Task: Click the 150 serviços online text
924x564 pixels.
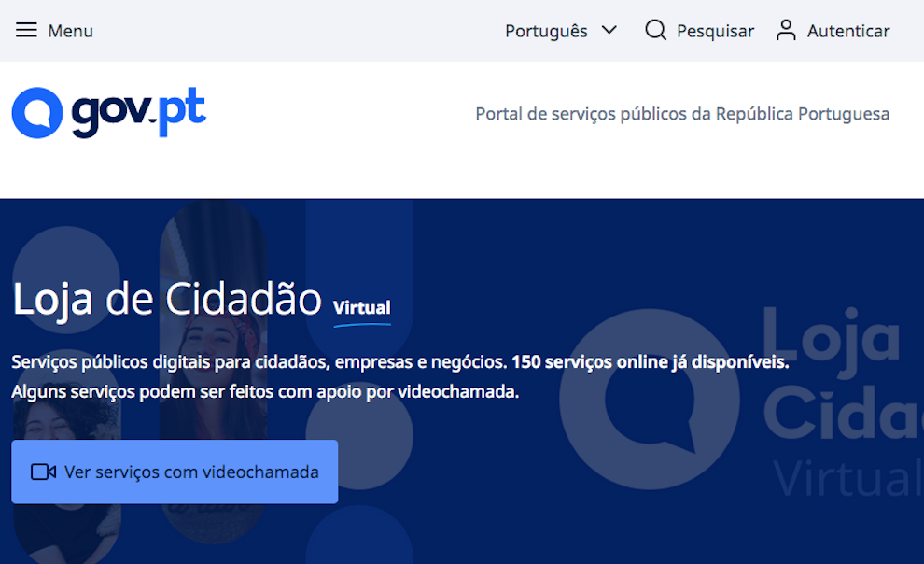Action: point(650,362)
